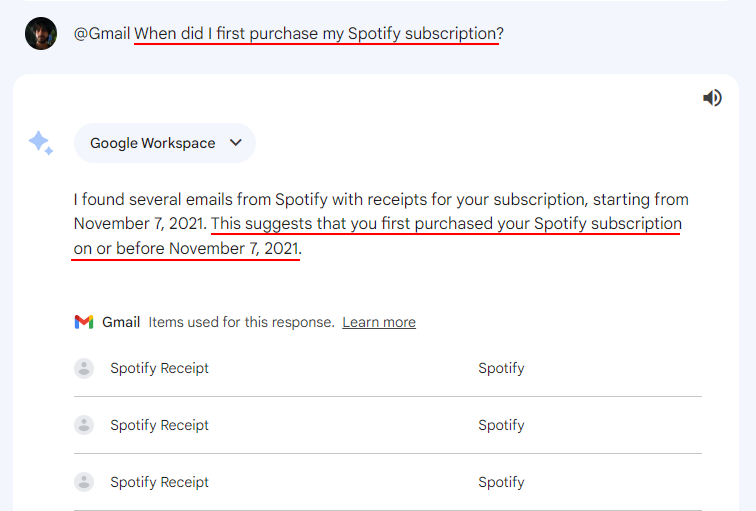Click Spotify sender name in second row
Viewport: 756px width, 511px height.
coord(501,425)
